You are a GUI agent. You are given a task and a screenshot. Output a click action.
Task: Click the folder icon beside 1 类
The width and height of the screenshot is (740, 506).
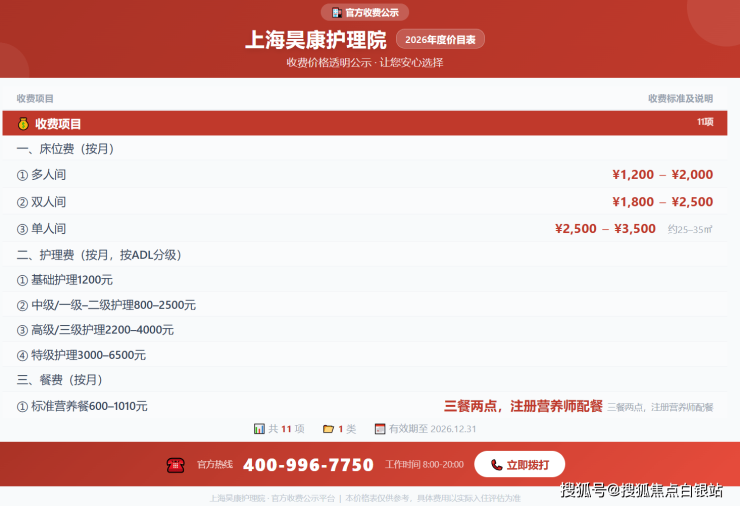pyautogui.click(x=328, y=429)
